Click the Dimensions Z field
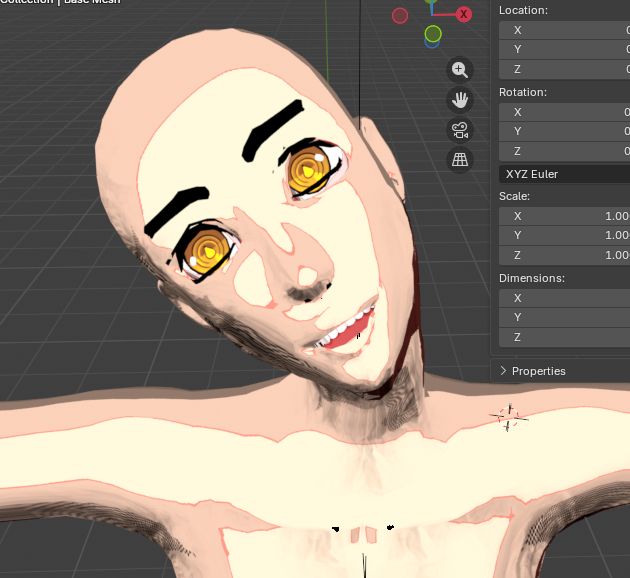Screen dimensions: 630x578 (565, 337)
